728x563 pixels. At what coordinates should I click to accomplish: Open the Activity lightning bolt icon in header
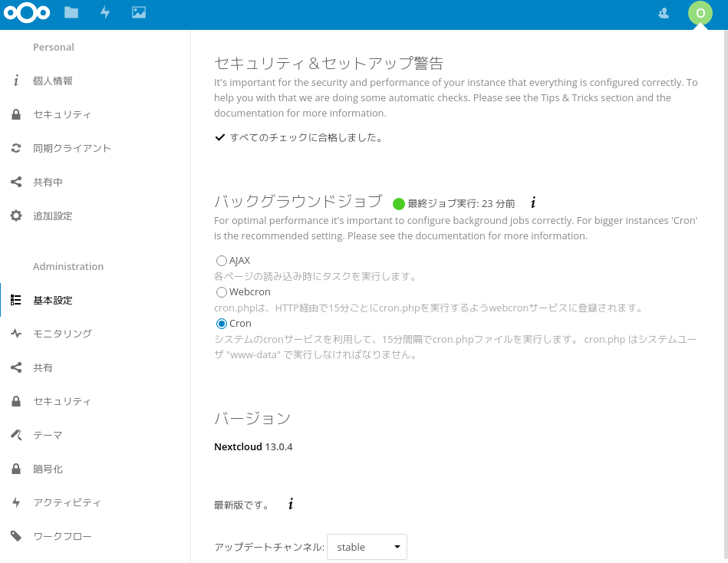tap(105, 12)
